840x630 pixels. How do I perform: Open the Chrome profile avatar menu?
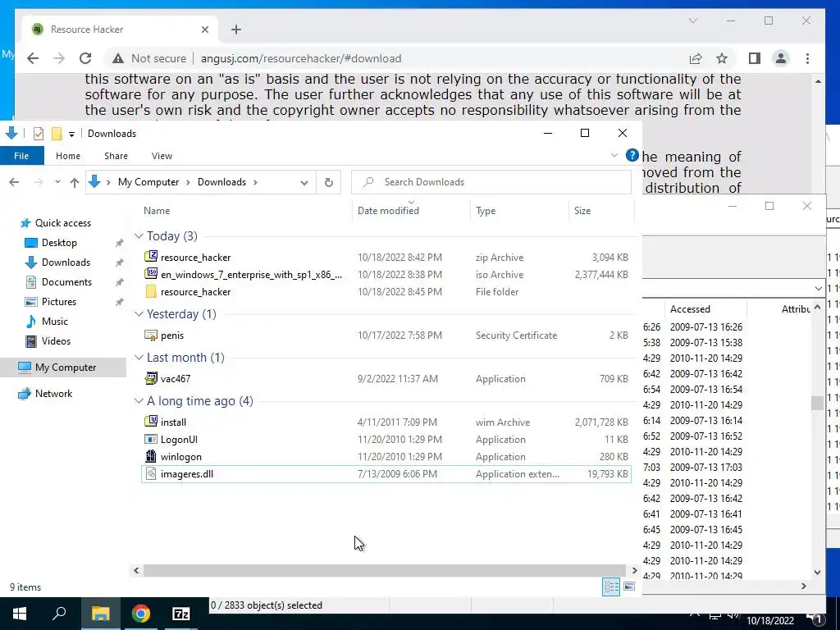[781, 58]
